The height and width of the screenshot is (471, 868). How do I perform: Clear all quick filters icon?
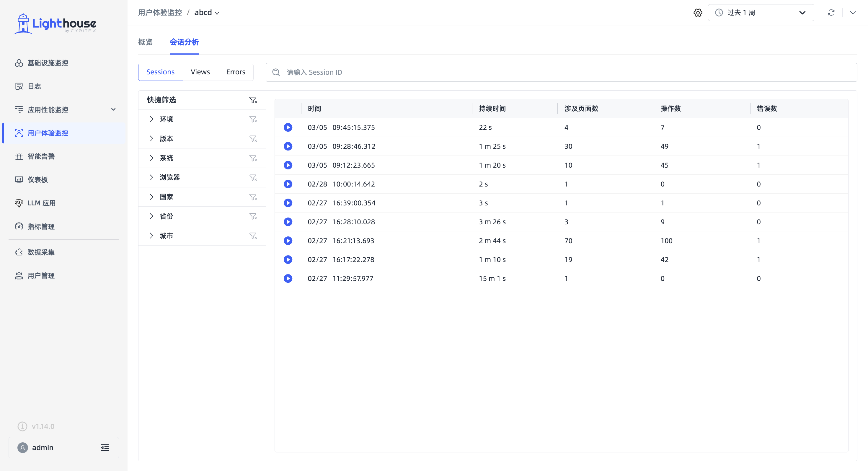point(253,100)
